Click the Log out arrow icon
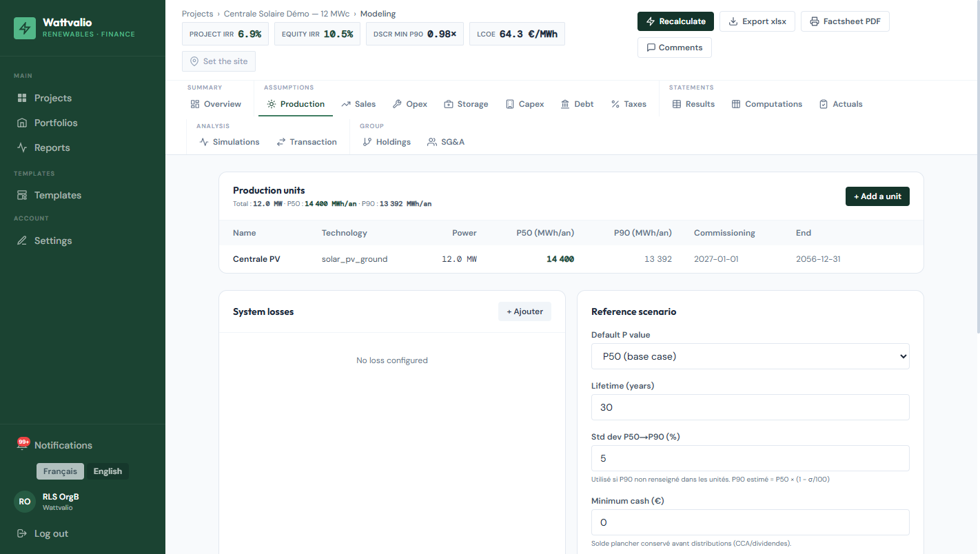 click(22, 533)
